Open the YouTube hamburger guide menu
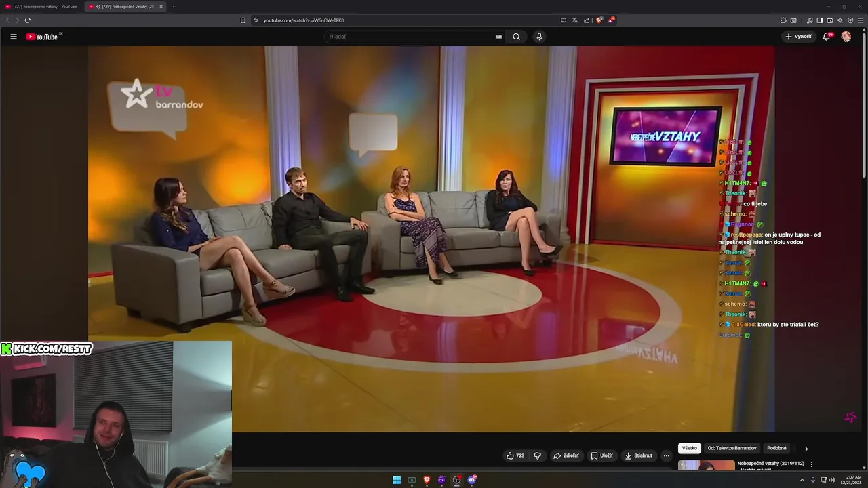Screen dimensions: 868x488 tap(13, 37)
